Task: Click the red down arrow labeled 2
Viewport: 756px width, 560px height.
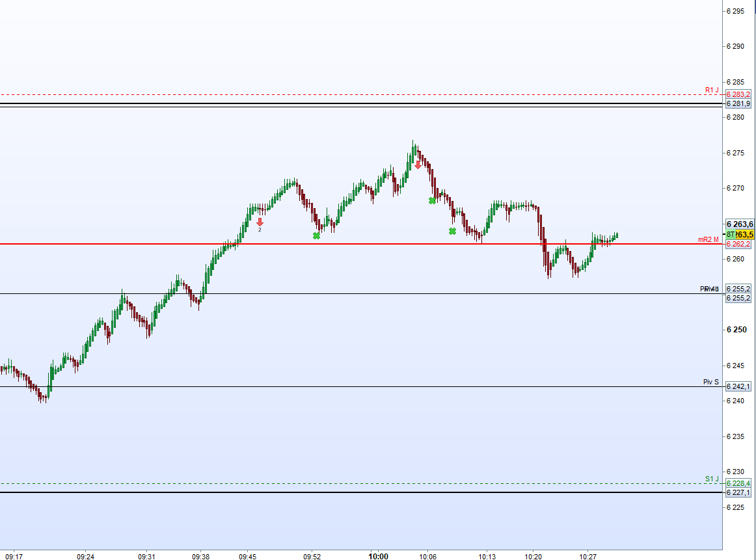Action: coord(260,222)
